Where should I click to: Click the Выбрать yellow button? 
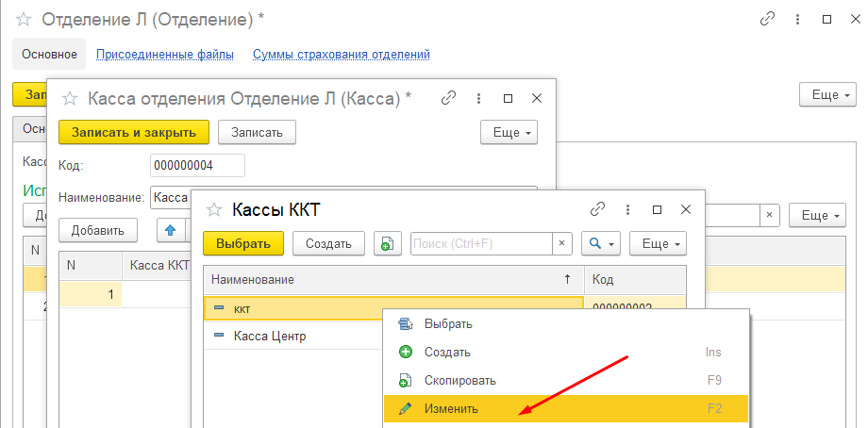tap(243, 243)
